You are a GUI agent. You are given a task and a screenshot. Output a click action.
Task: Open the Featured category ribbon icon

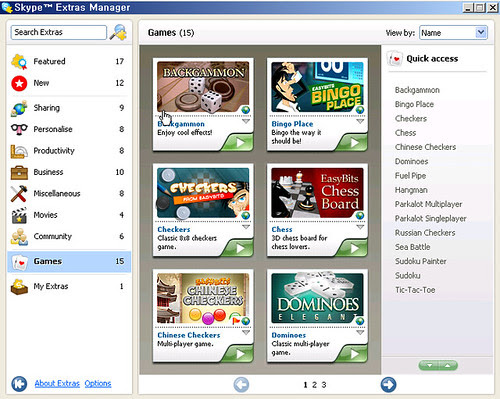(x=19, y=62)
